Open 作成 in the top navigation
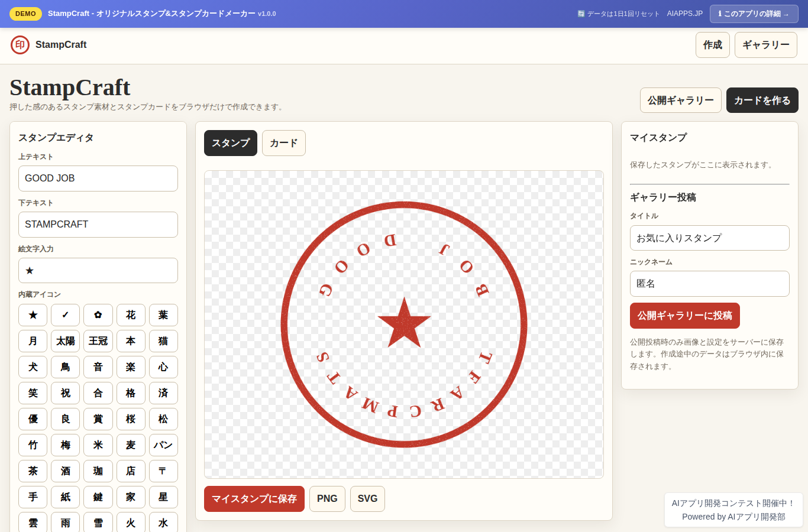Viewport: 808px width, 532px height. [713, 45]
